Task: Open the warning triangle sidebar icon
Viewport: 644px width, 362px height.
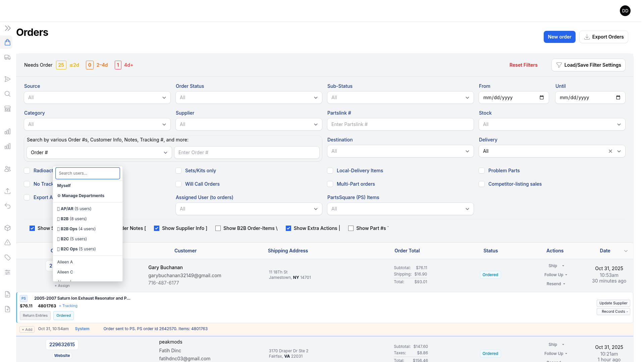Action: [x=7, y=242]
